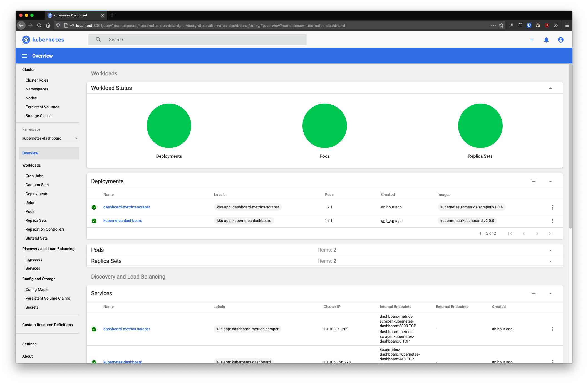Click Persistent Volume Claims sidebar link
The image size is (588, 384).
[48, 298]
